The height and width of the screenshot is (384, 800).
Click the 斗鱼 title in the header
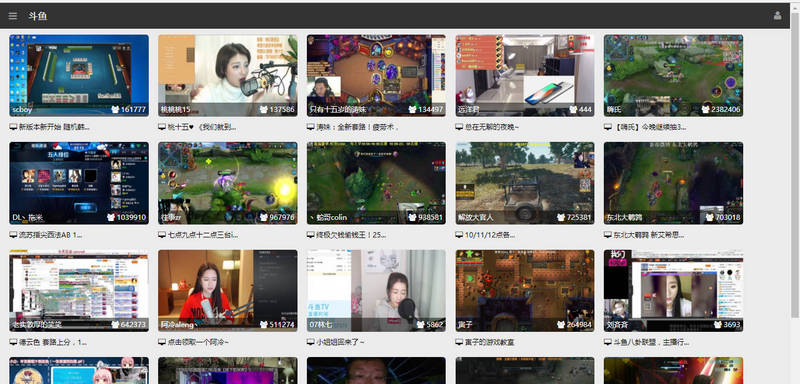tap(38, 16)
